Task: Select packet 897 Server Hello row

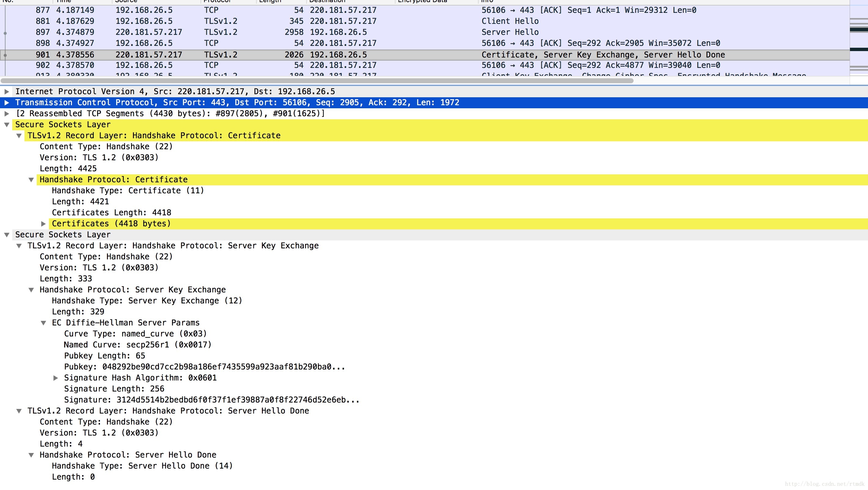Action: (x=425, y=32)
